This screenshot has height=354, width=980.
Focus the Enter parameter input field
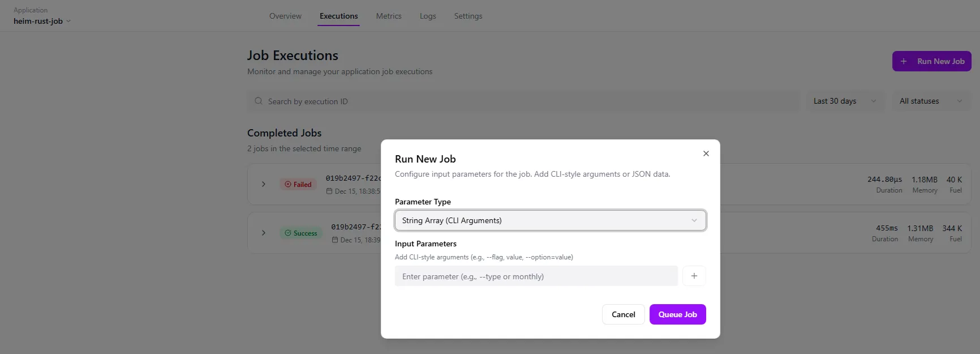pos(536,276)
